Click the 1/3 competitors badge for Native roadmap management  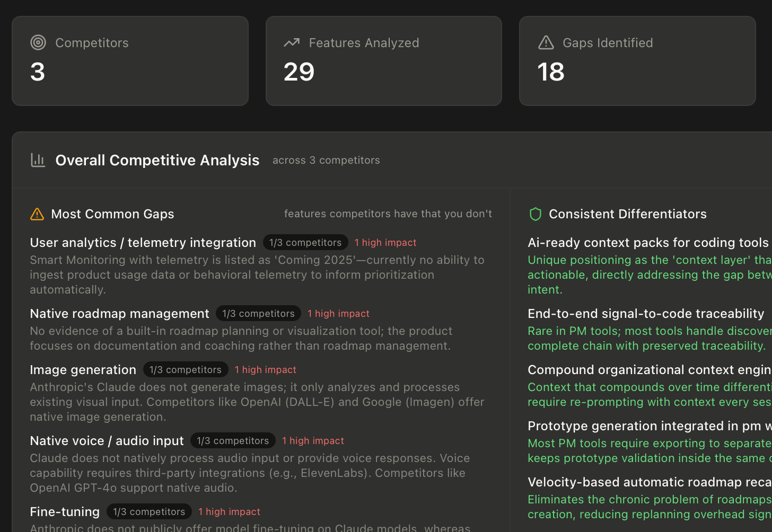point(258,313)
